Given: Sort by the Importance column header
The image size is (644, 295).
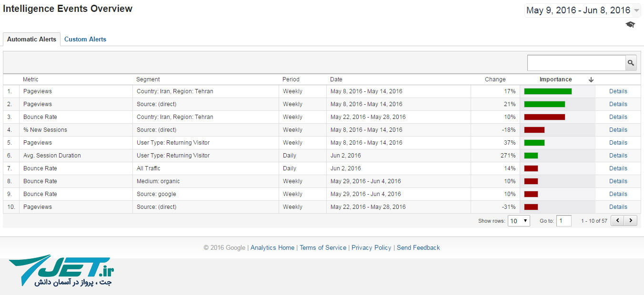Looking at the screenshot, I should coord(555,79).
